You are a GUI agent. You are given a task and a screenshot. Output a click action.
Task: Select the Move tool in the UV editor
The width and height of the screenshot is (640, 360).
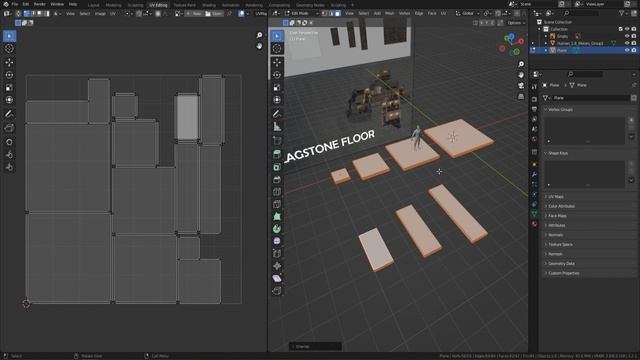9,62
